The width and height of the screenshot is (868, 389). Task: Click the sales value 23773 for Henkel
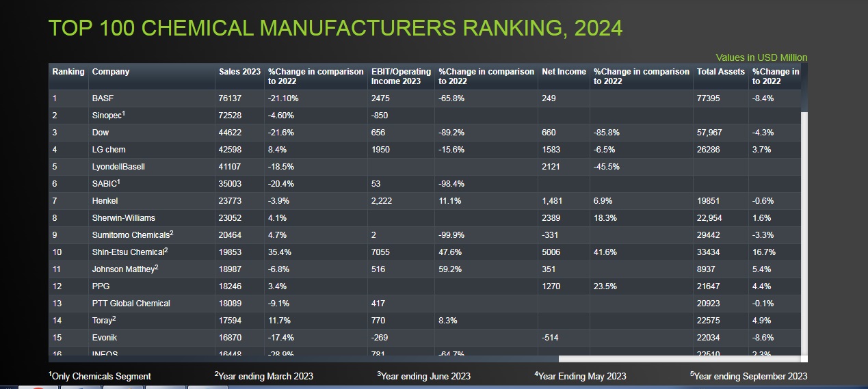(231, 201)
